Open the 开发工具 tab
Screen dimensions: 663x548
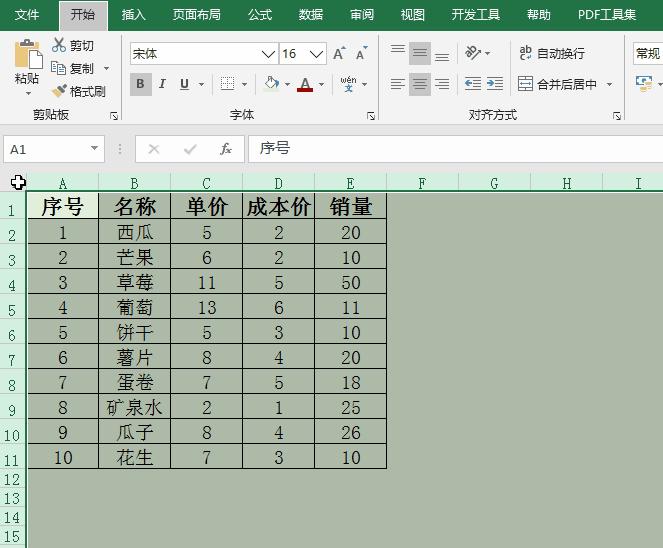476,15
